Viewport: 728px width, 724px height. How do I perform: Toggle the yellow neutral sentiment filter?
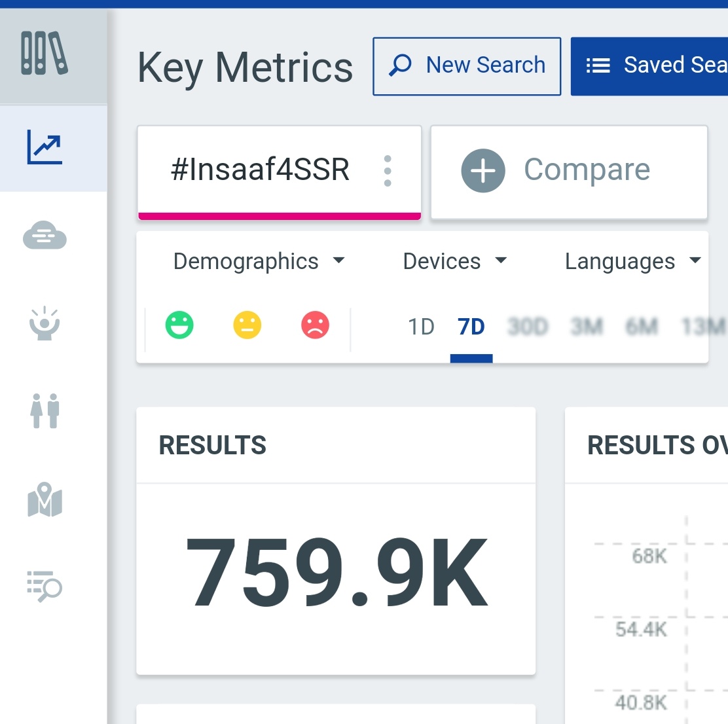click(247, 325)
